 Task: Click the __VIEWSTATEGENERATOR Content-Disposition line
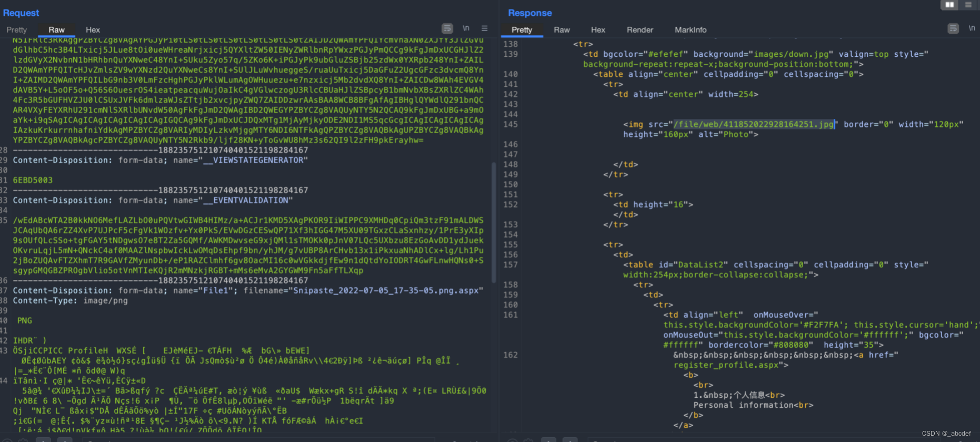click(x=160, y=160)
